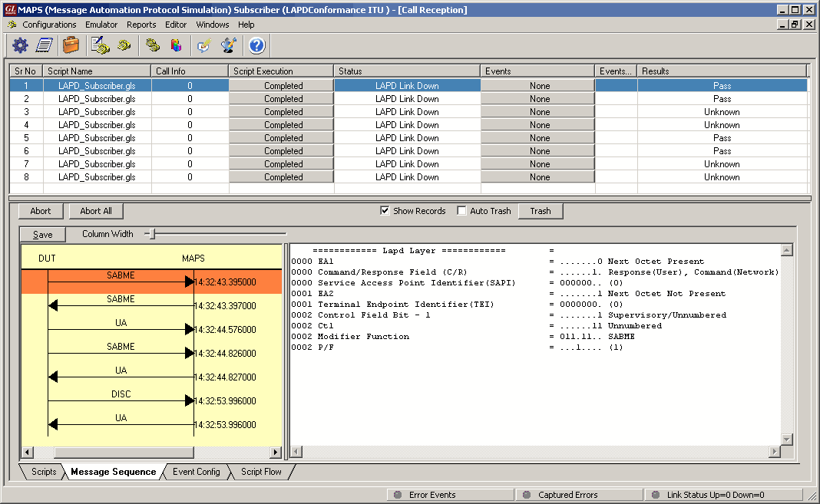Click the Error Events indicator light
The image size is (820, 504).
398,495
